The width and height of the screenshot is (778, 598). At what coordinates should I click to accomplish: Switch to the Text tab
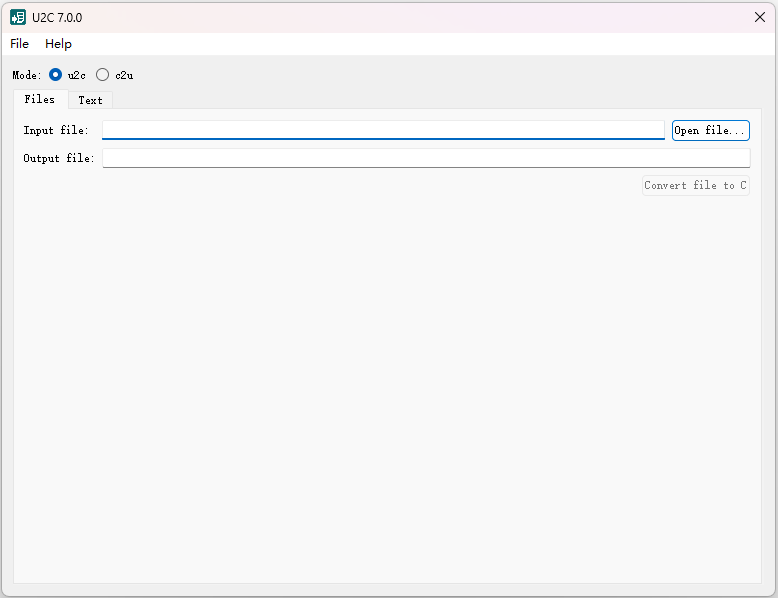[x=90, y=100]
